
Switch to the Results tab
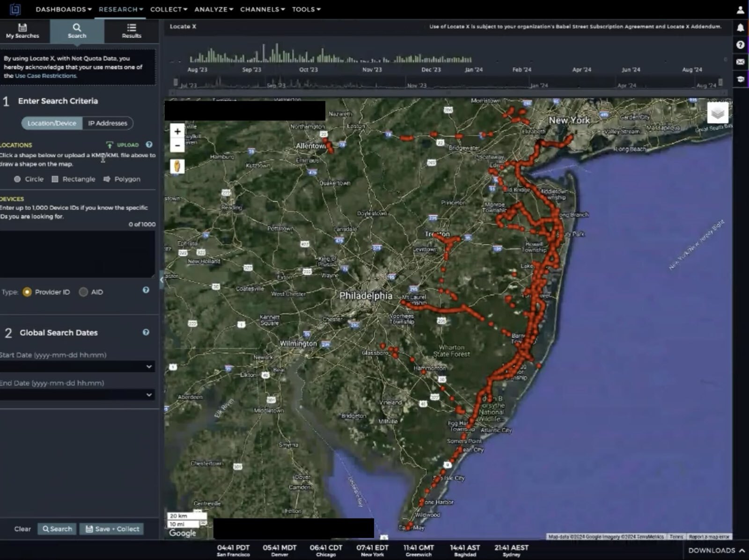pos(132,31)
